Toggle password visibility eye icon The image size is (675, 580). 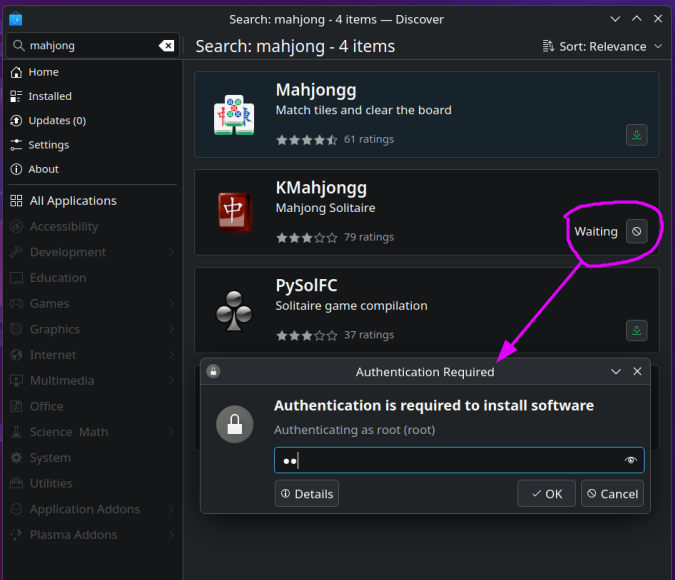click(631, 460)
